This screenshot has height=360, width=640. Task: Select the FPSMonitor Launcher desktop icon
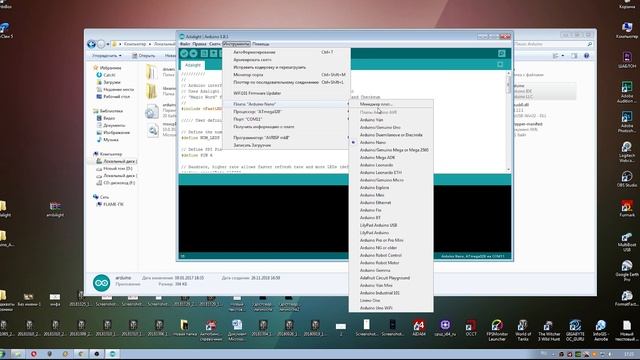(x=497, y=330)
